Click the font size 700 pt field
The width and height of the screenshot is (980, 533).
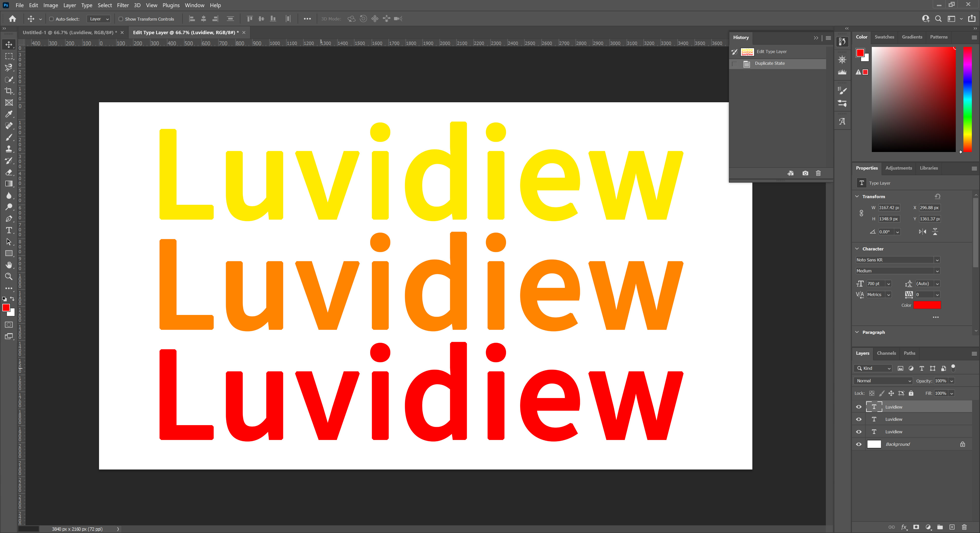pos(874,284)
